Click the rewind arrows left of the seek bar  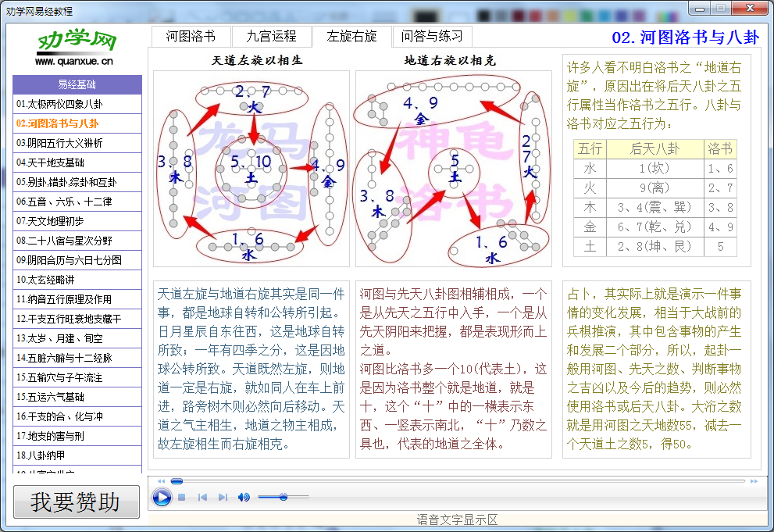pyautogui.click(x=161, y=481)
